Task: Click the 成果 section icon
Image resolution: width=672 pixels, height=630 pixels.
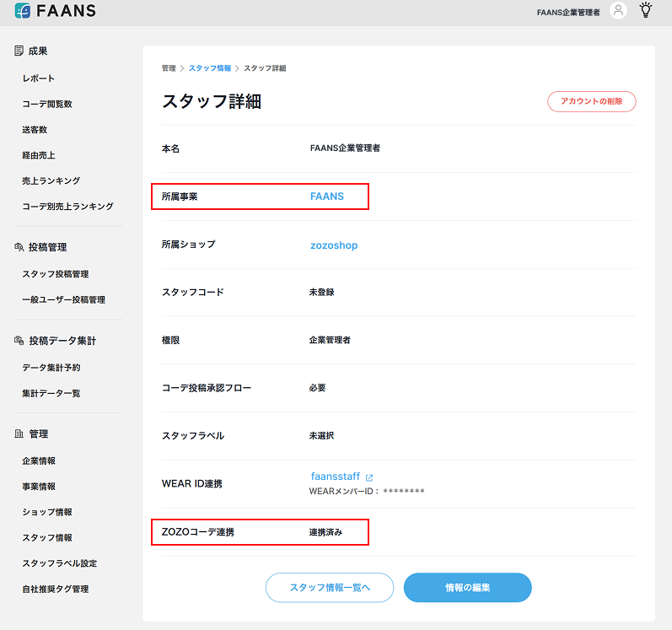Action: (19, 51)
